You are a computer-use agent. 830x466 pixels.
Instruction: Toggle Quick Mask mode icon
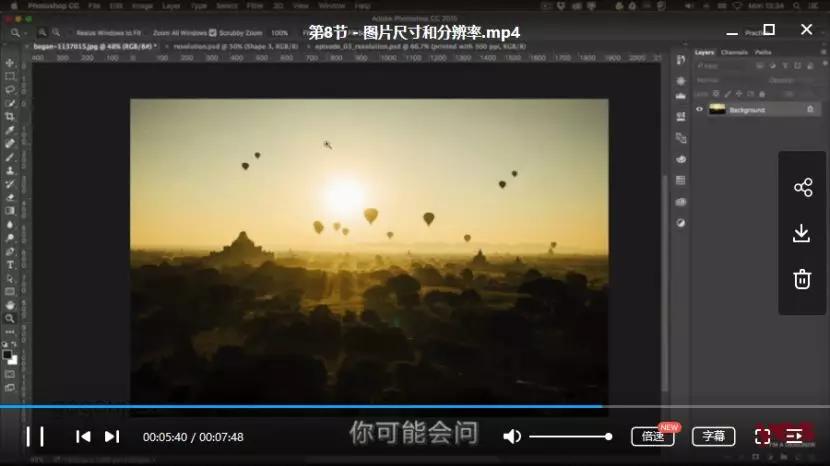point(10,374)
